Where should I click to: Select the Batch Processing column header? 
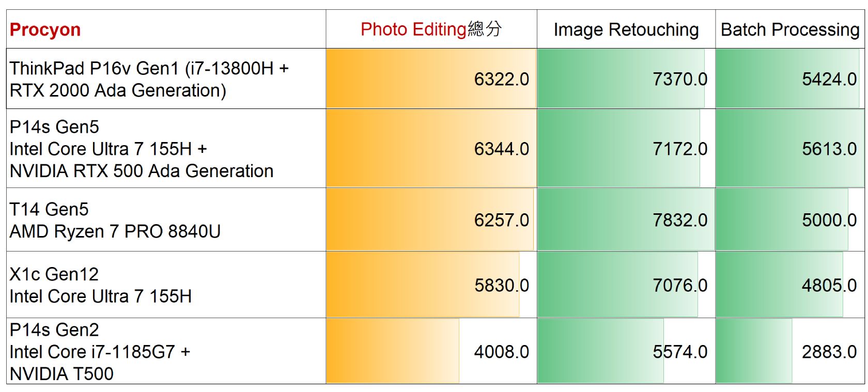[790, 29]
